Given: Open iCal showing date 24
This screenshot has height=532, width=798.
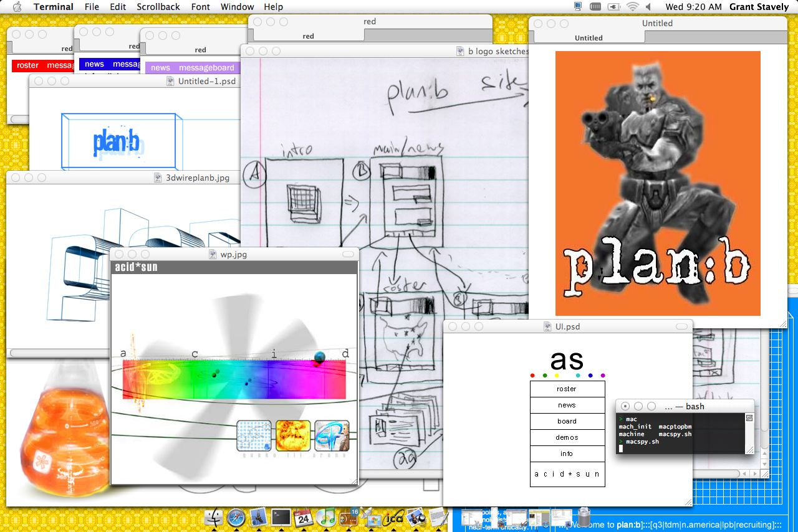Looking at the screenshot, I should pyautogui.click(x=304, y=516).
